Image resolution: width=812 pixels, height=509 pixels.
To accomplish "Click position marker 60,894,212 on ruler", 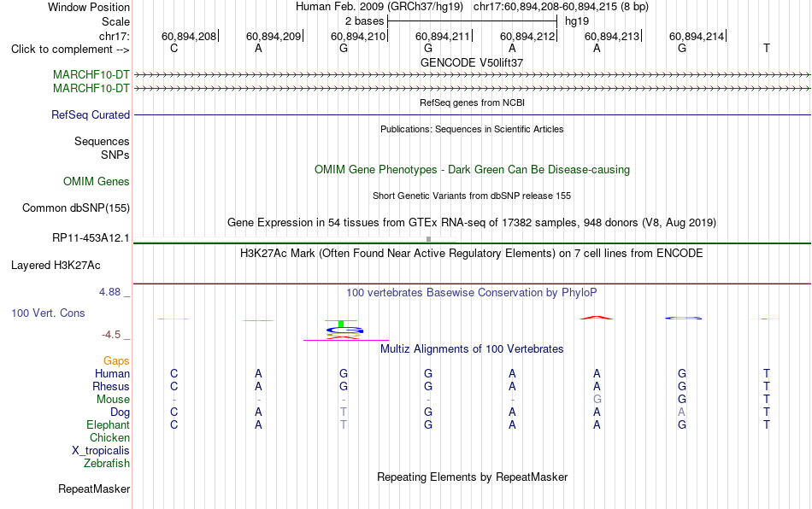I will pos(528,36).
